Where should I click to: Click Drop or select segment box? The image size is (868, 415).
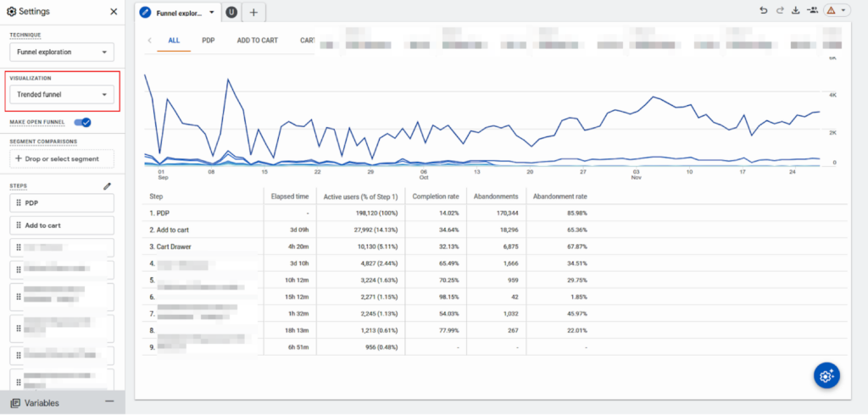tap(62, 159)
